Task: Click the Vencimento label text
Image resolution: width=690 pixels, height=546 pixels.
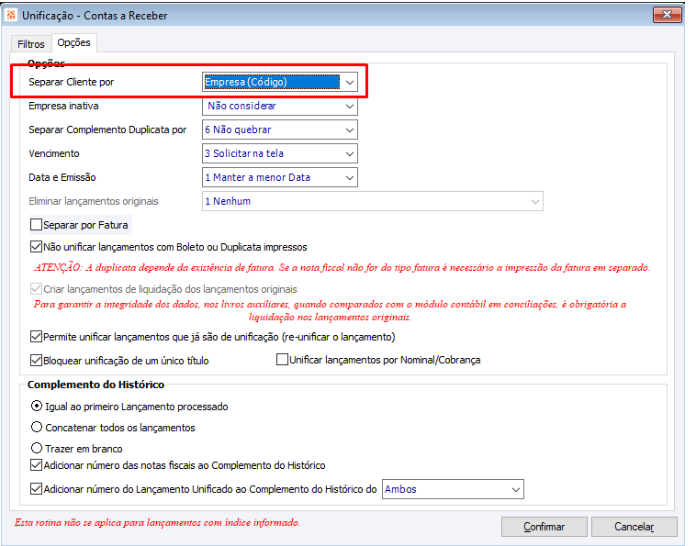Action: [x=54, y=154]
